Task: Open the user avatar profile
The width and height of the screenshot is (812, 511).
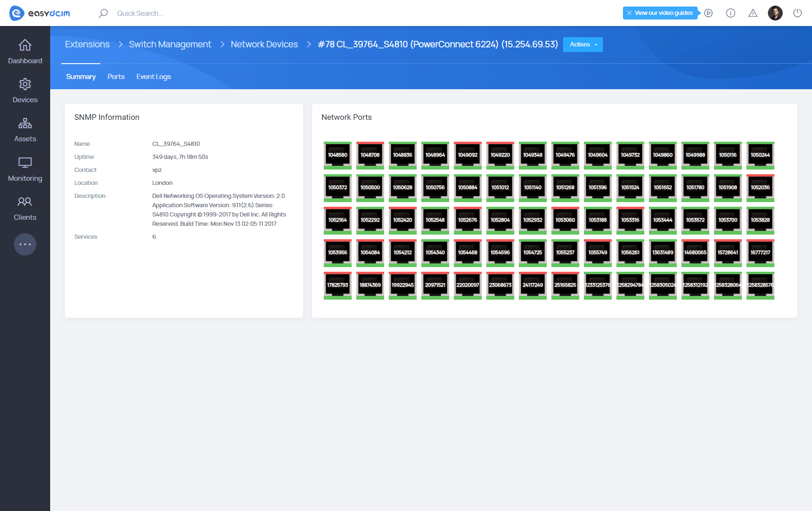Action: tap(775, 13)
